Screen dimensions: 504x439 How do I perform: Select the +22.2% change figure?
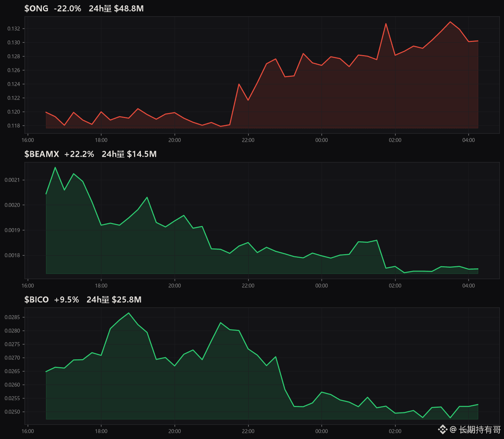tap(79, 154)
